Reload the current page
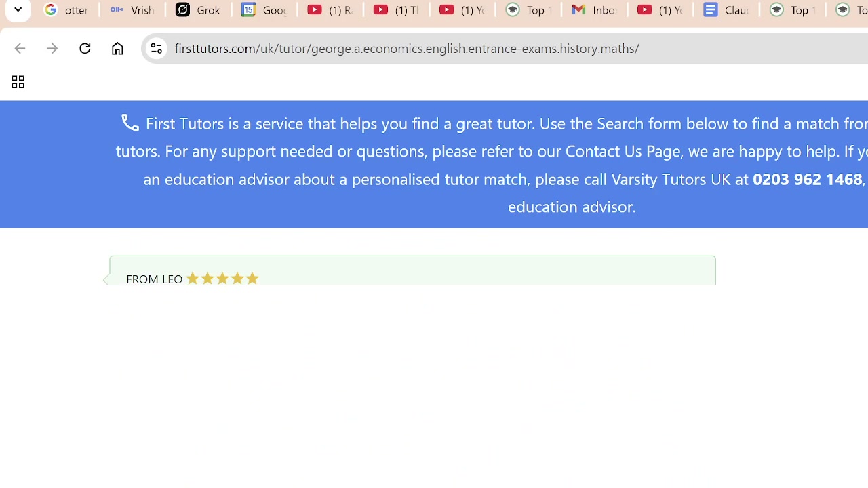868x488 pixels. pyautogui.click(x=85, y=48)
